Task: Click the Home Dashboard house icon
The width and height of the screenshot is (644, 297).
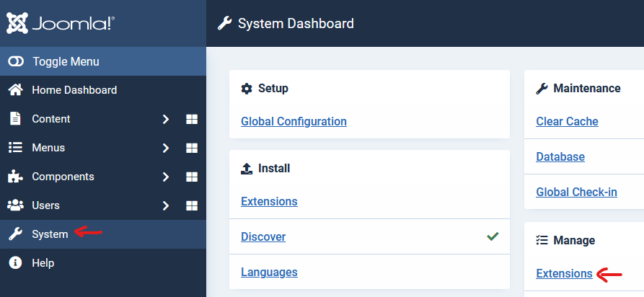Action: point(15,90)
